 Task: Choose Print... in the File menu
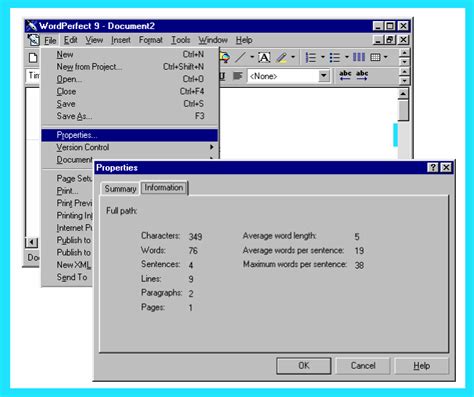(x=67, y=191)
